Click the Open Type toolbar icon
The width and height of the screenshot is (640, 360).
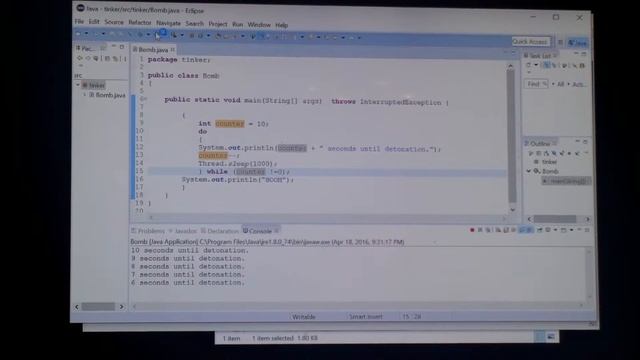[218, 36]
